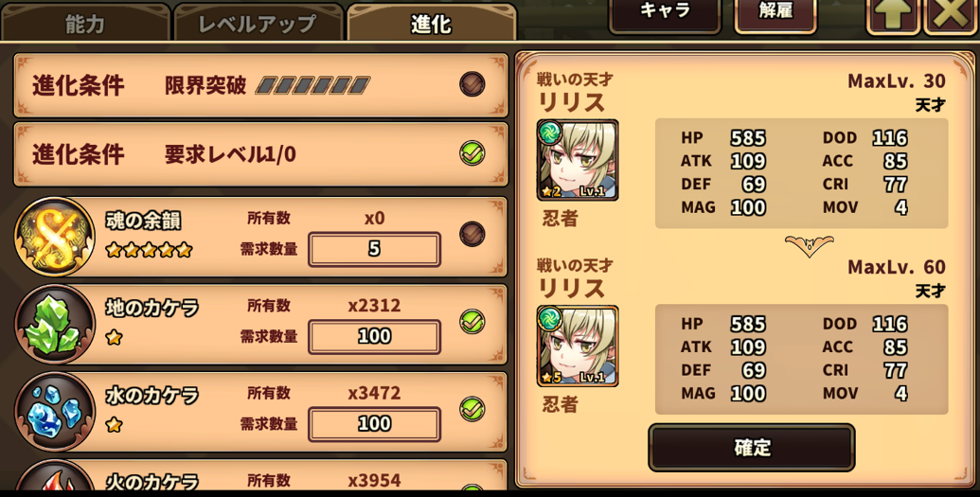The width and height of the screenshot is (980, 497).
Task: Select the ★2 リリス character portrait
Action: (578, 160)
